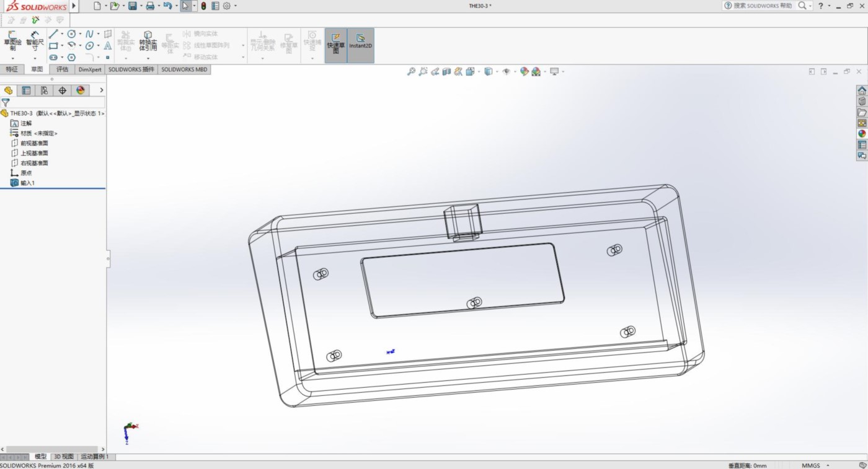868x469 pixels.
Task: Open the file properties list icon
Action: pyautogui.click(x=215, y=6)
